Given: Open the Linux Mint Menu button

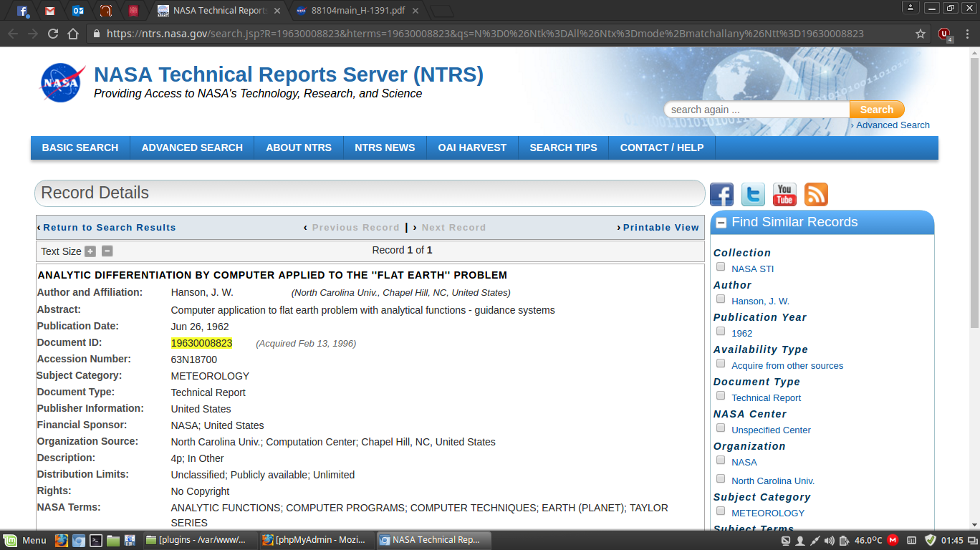Looking at the screenshot, I should point(25,540).
